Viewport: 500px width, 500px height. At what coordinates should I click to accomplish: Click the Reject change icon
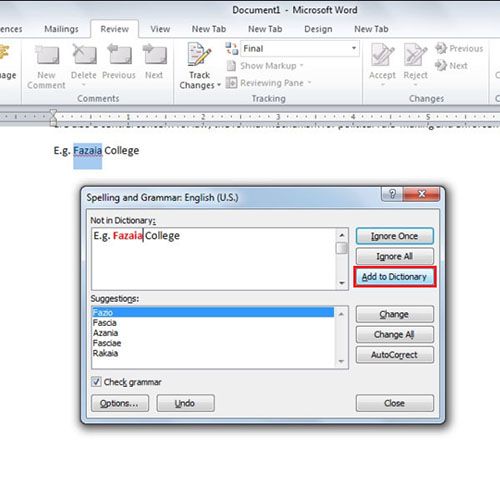[x=415, y=55]
